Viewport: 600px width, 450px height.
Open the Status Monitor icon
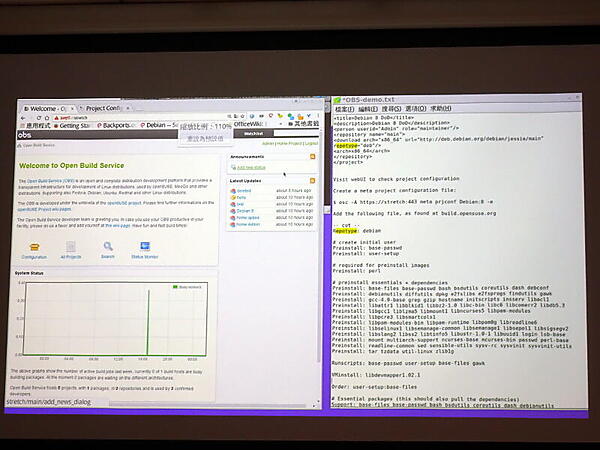[x=145, y=246]
